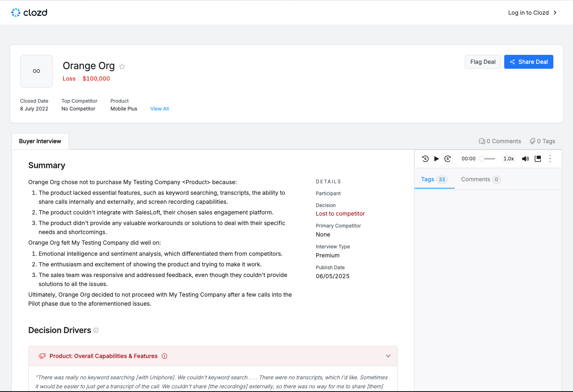The height and width of the screenshot is (392, 573).
Task: Play the interview audio
Action: pyautogui.click(x=437, y=159)
